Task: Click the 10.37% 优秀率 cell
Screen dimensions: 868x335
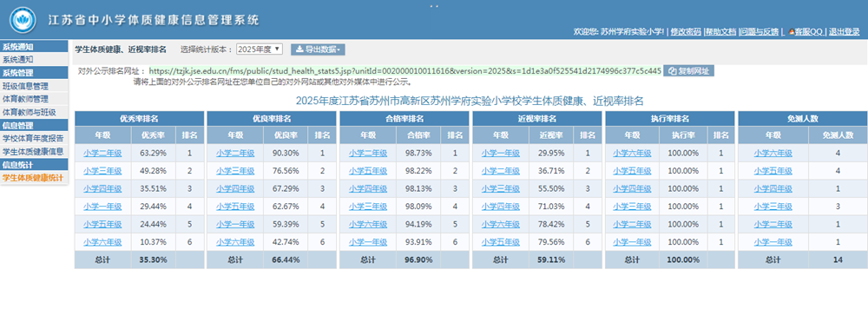Action: [x=154, y=242]
